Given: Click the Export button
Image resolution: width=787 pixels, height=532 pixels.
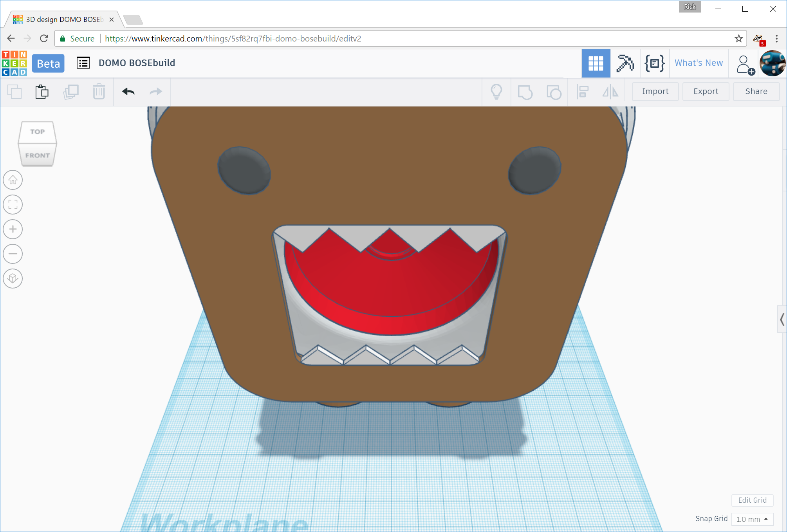Looking at the screenshot, I should (x=706, y=91).
